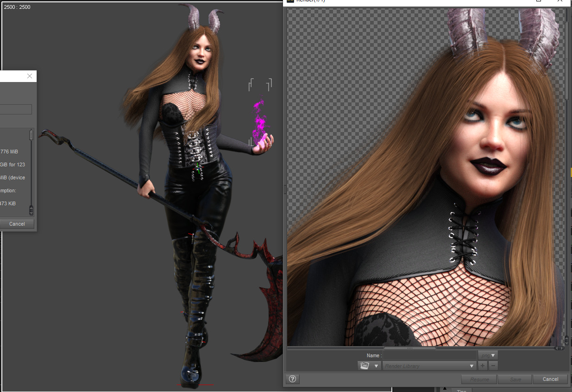This screenshot has width=572, height=392.
Task: Click the minus button beside Render Library
Action: (x=493, y=366)
